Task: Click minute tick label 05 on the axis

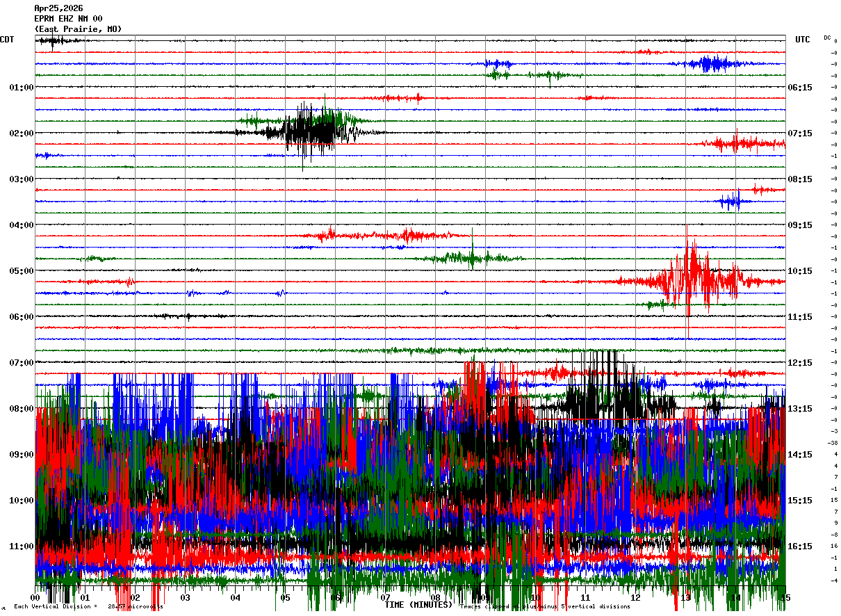Action: click(285, 598)
